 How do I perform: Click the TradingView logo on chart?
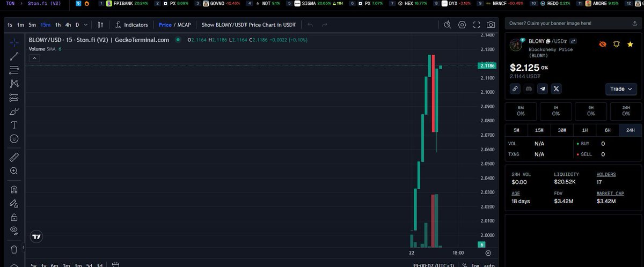[x=36, y=236]
